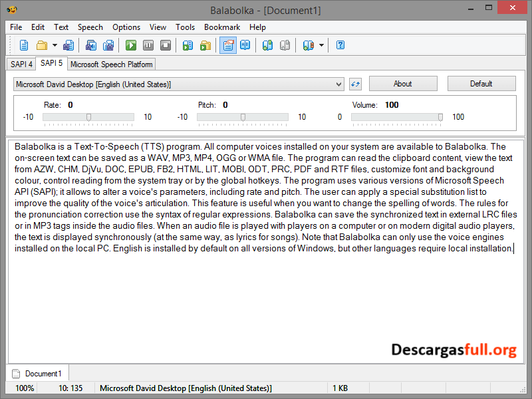Expand the last toolbar dropdown arrow before Help
This screenshot has width=532, height=399.
click(x=321, y=45)
